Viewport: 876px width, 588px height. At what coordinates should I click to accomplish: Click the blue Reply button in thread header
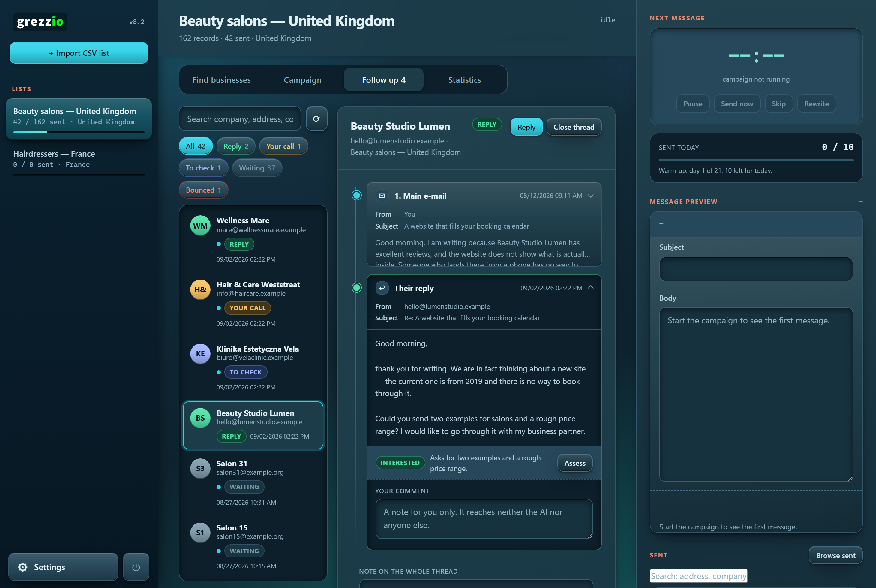coord(526,127)
